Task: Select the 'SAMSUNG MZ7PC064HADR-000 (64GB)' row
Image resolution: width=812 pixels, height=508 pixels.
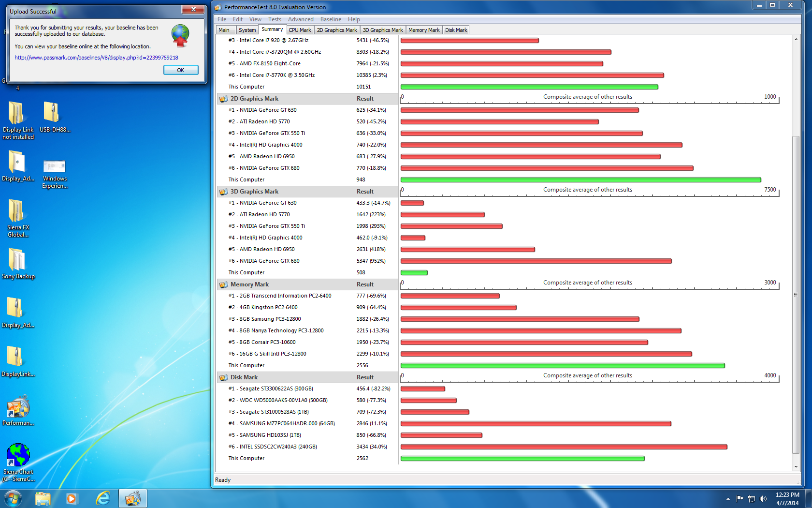Action: [307, 424]
